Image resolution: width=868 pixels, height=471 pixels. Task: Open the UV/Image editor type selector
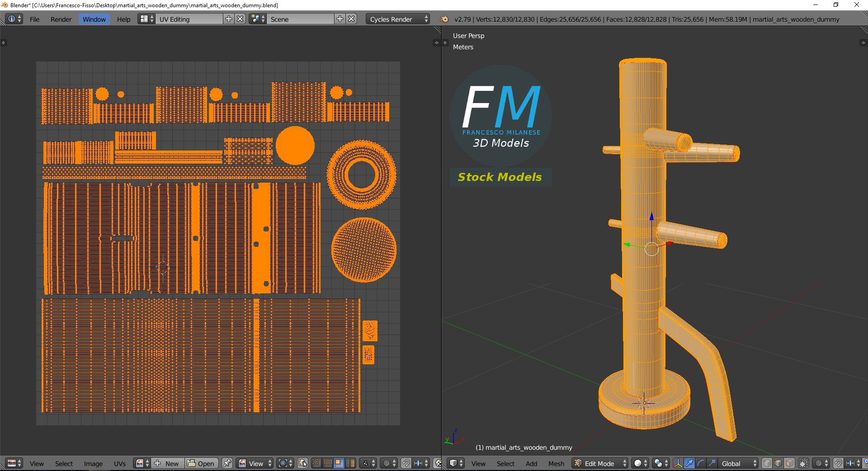point(14,463)
